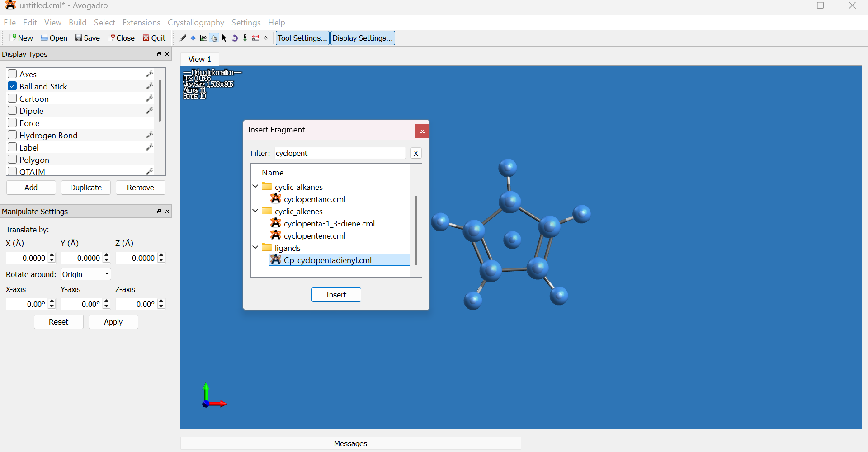Image resolution: width=868 pixels, height=452 pixels.
Task: Enable the Dipole display type
Action: [x=12, y=111]
